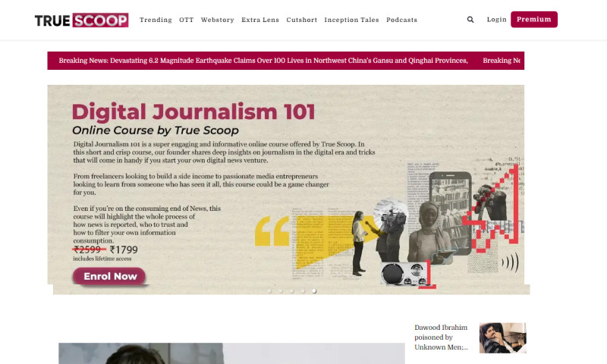The height and width of the screenshot is (364, 607).
Task: Open the Trending menu item
Action: [156, 20]
